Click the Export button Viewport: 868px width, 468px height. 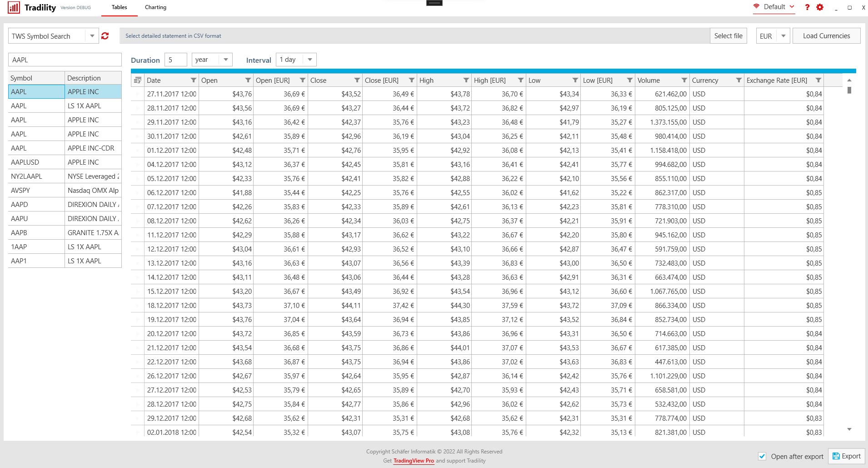846,456
